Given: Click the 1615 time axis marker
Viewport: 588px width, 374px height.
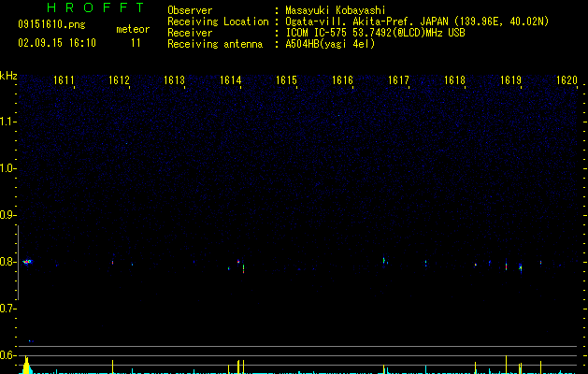Looking at the screenshot, I should tap(286, 80).
